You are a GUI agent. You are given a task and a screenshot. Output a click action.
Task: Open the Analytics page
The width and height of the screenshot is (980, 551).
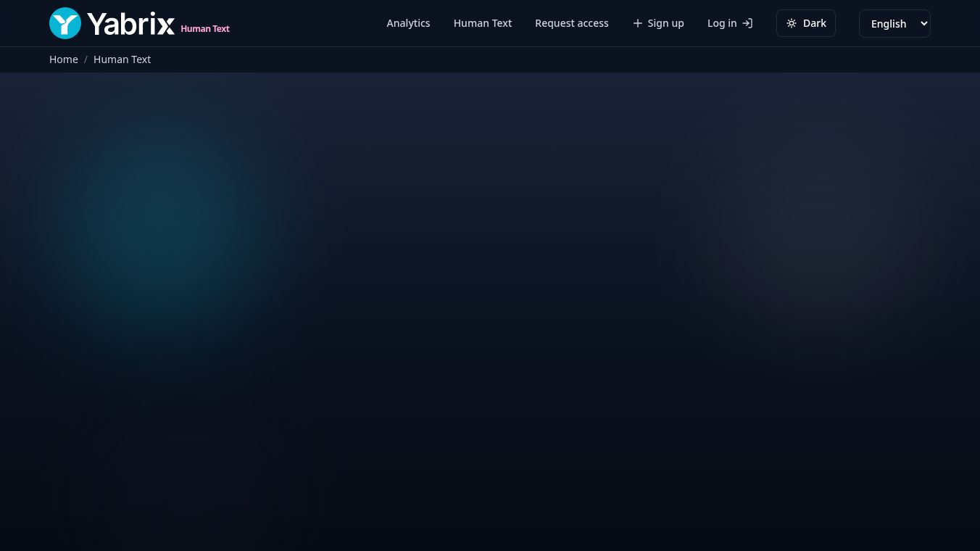[x=408, y=23]
